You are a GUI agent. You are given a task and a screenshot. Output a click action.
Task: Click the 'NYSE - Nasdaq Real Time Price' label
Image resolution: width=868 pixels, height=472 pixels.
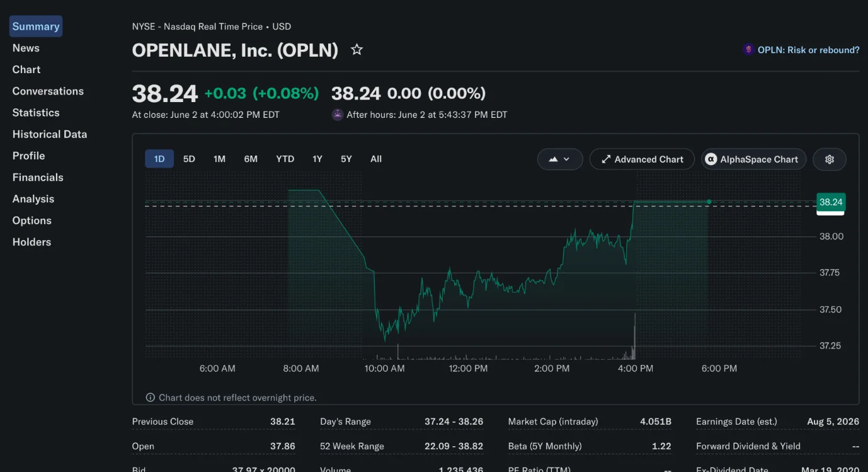[x=197, y=26]
